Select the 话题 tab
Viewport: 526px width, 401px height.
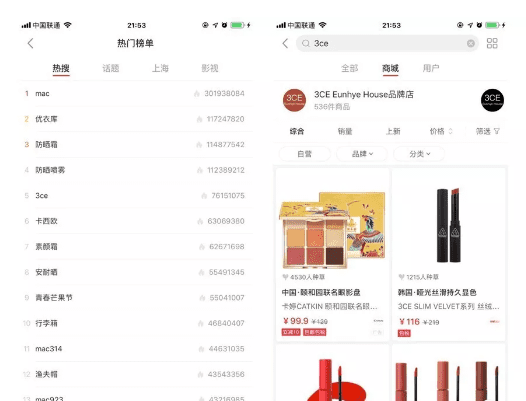tap(111, 68)
